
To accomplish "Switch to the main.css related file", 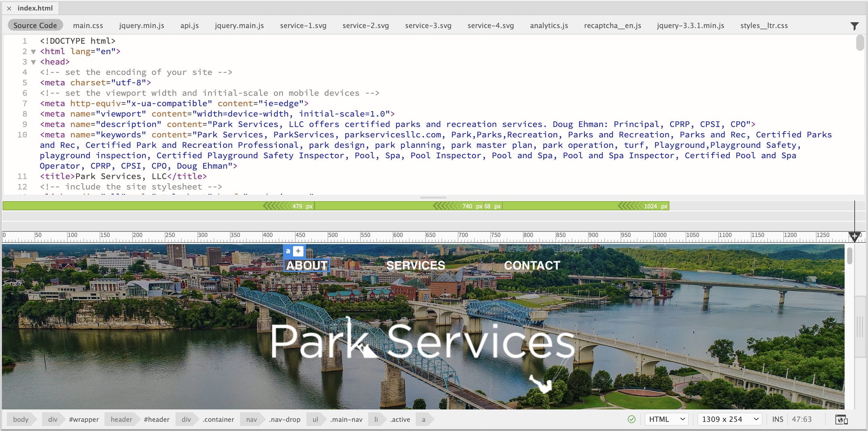I will click(x=88, y=25).
